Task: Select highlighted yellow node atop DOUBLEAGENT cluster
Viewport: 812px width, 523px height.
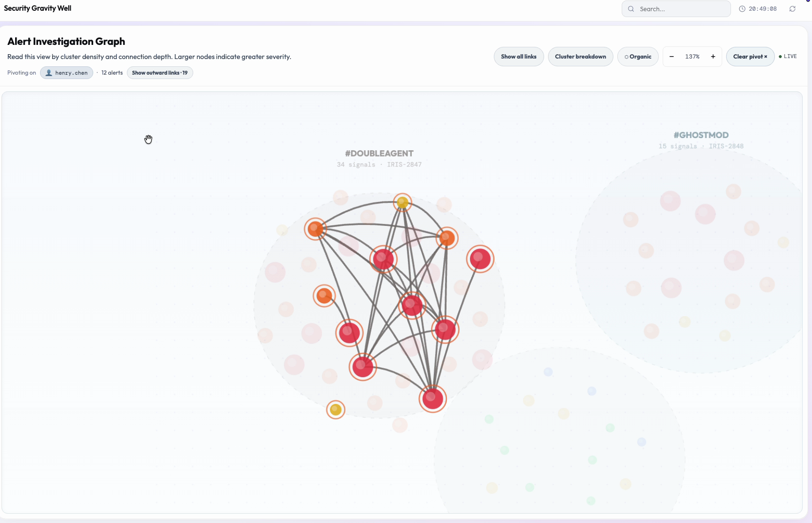Action: [402, 202]
